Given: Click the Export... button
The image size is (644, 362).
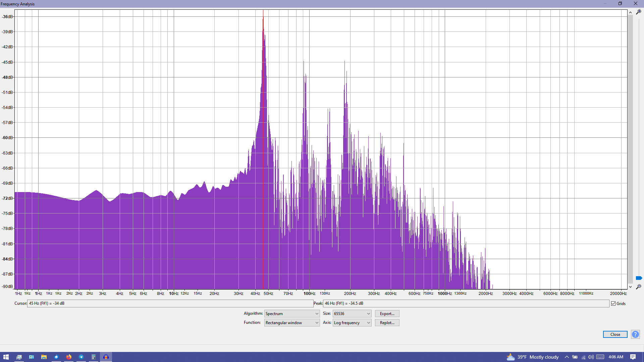Looking at the screenshot, I should pos(387,314).
